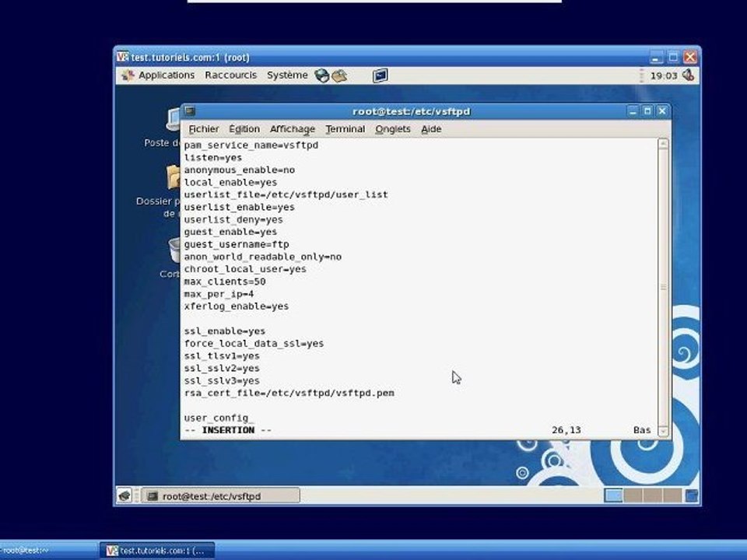Screen dimensions: 747x560
Task: Click the VNC window title icon
Action: (122, 57)
